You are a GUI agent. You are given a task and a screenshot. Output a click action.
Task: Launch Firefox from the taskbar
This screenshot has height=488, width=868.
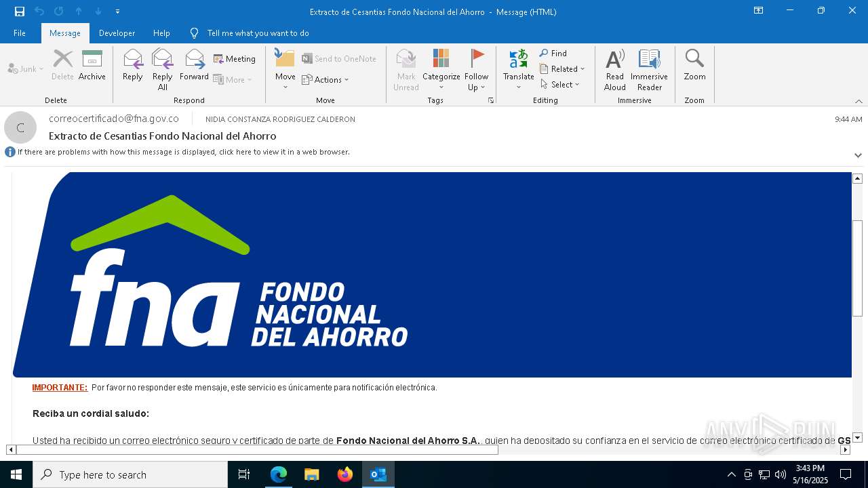point(345,474)
